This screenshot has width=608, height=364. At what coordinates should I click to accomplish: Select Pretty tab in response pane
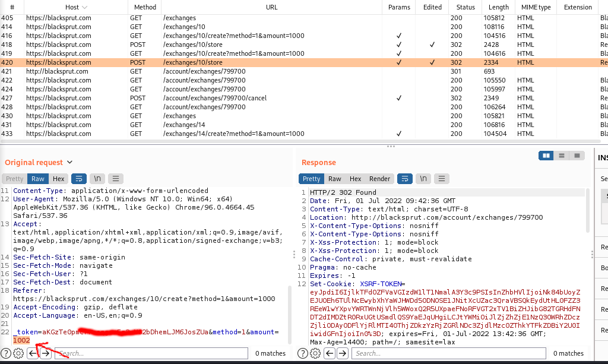pos(311,179)
